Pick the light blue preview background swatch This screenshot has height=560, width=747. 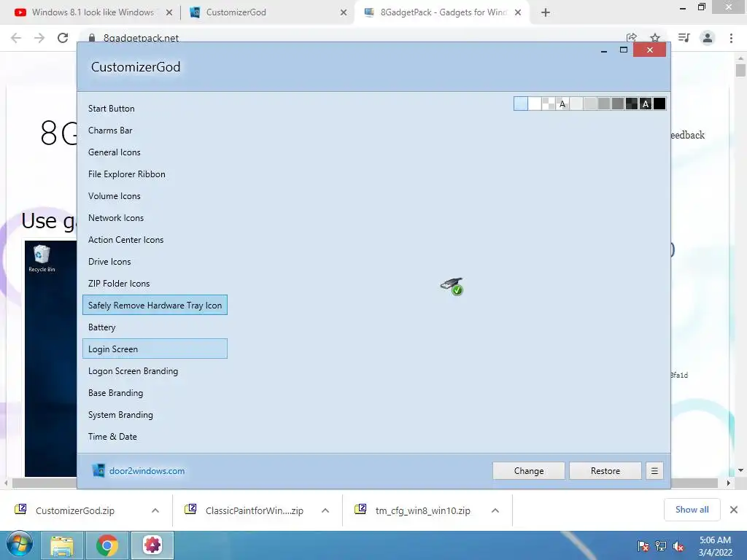(x=521, y=104)
